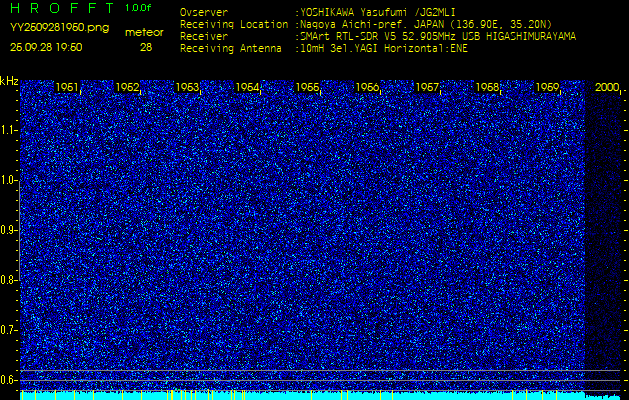Click the 0.9 frequency axis label

(8, 230)
